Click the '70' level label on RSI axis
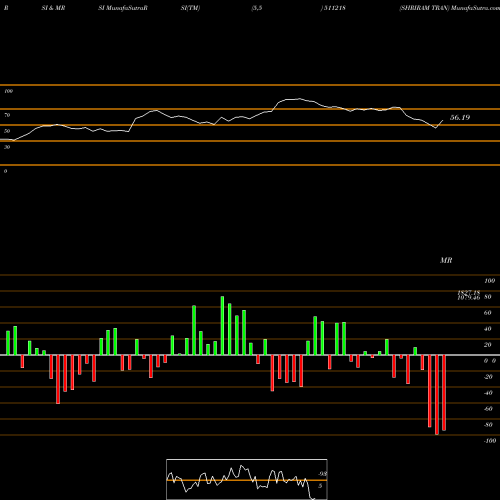The height and width of the screenshot is (500, 500). click(x=7, y=115)
